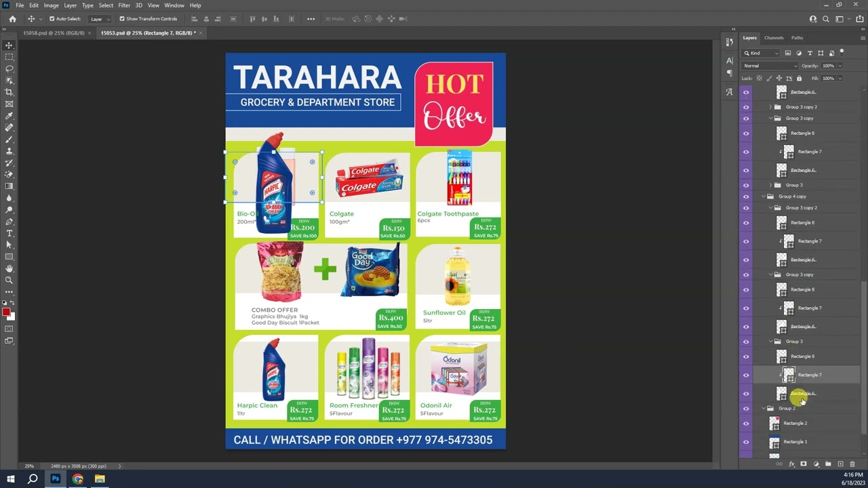Screen dimensions: 868x488
Task: Collapse the Group 4 copy folder
Action: click(x=763, y=197)
